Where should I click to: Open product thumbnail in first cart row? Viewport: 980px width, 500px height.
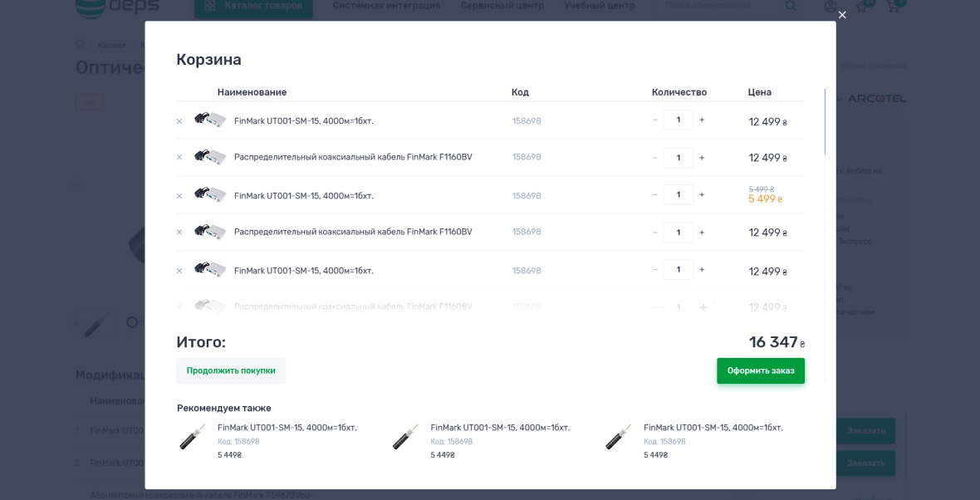click(210, 120)
